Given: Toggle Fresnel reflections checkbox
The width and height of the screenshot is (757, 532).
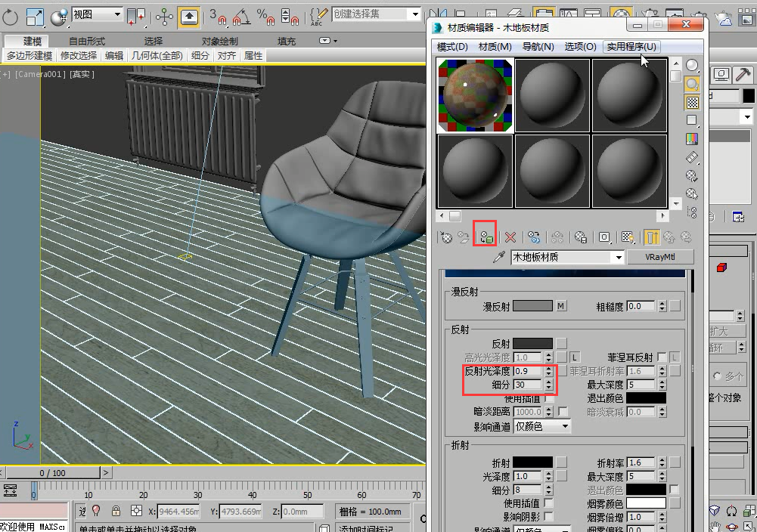Looking at the screenshot, I should click(662, 357).
